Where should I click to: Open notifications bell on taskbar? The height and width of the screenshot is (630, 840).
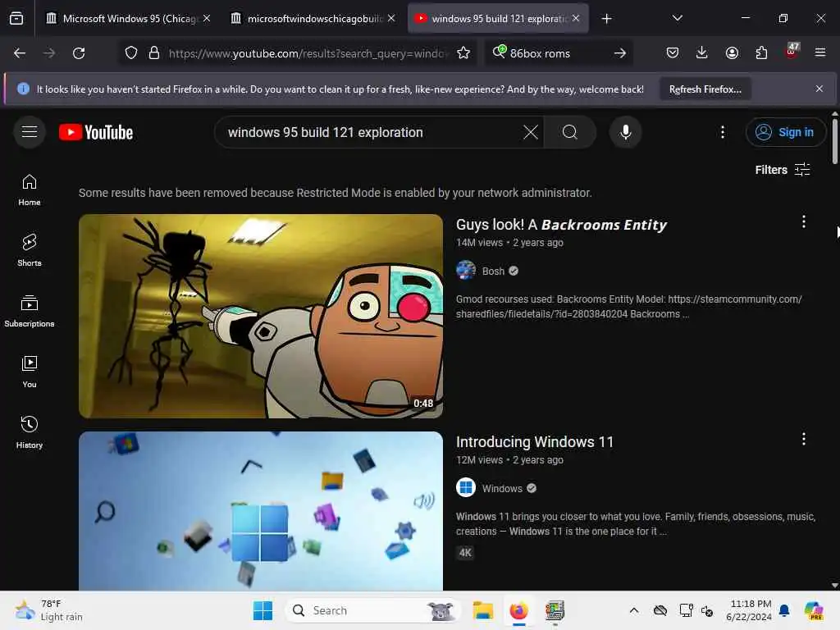point(784,610)
